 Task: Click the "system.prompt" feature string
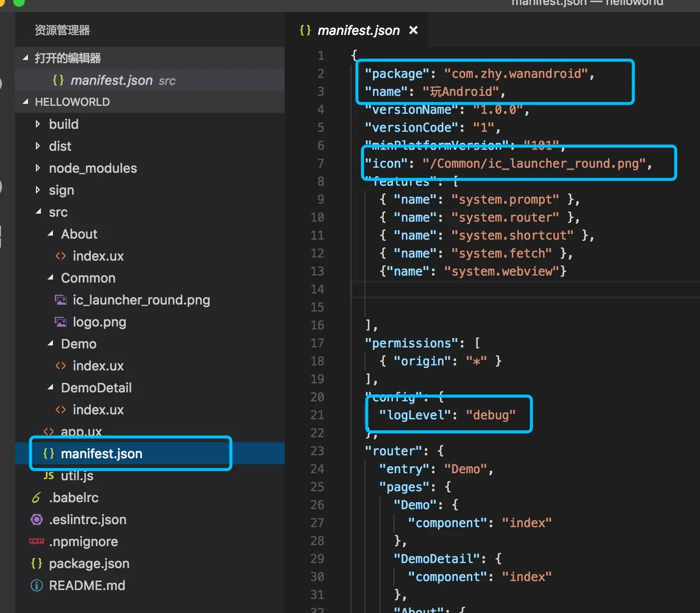point(505,200)
